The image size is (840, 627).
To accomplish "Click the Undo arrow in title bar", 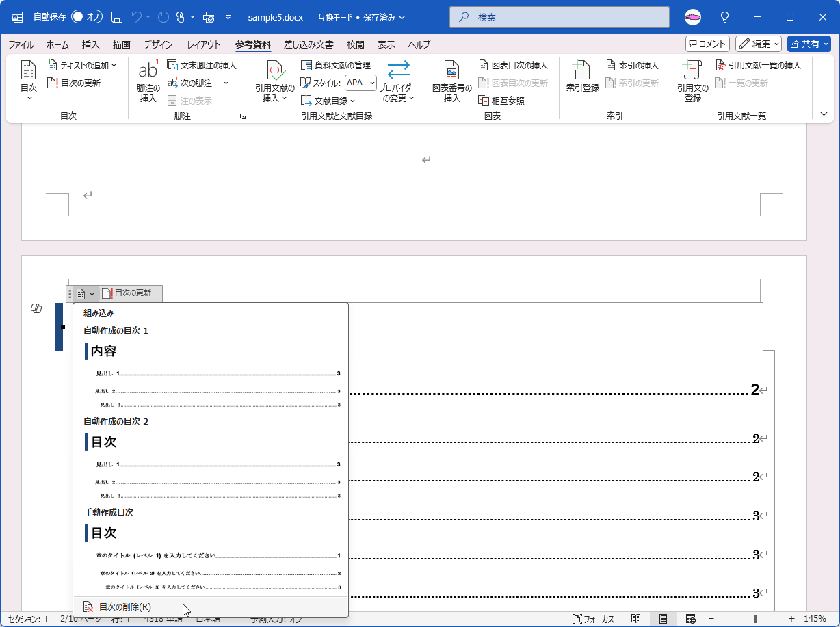I will coord(136,16).
